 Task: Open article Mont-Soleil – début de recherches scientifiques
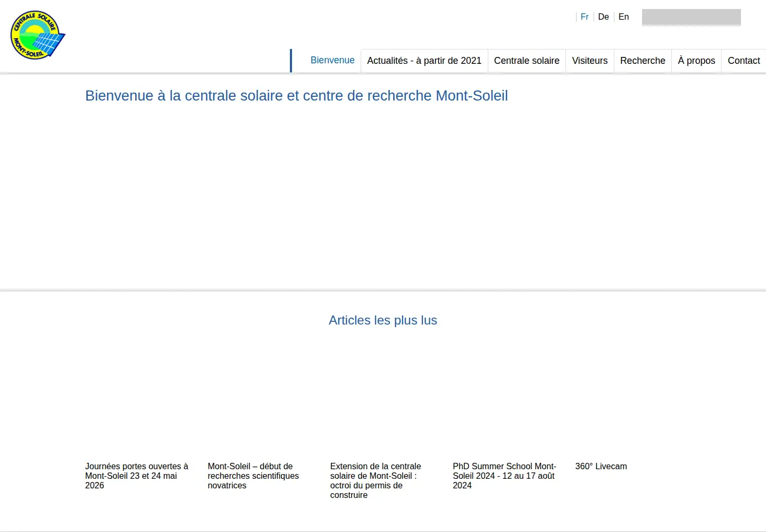[253, 476]
